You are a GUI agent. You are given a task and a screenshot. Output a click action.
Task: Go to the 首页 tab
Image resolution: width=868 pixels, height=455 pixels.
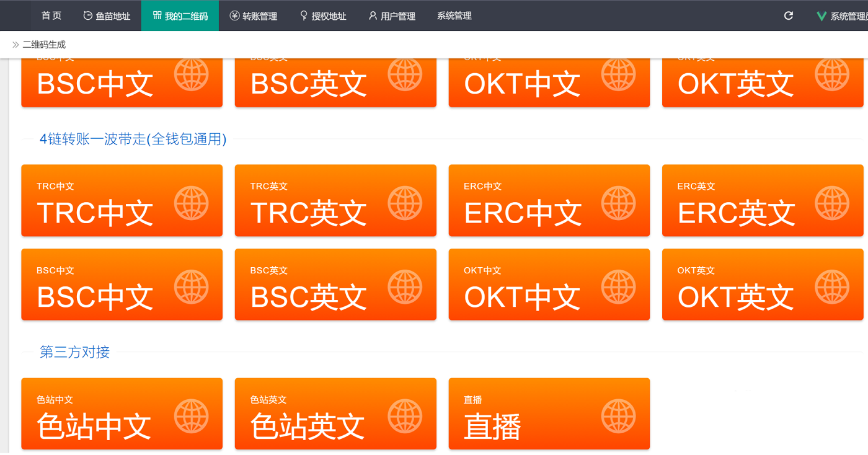[x=51, y=15]
